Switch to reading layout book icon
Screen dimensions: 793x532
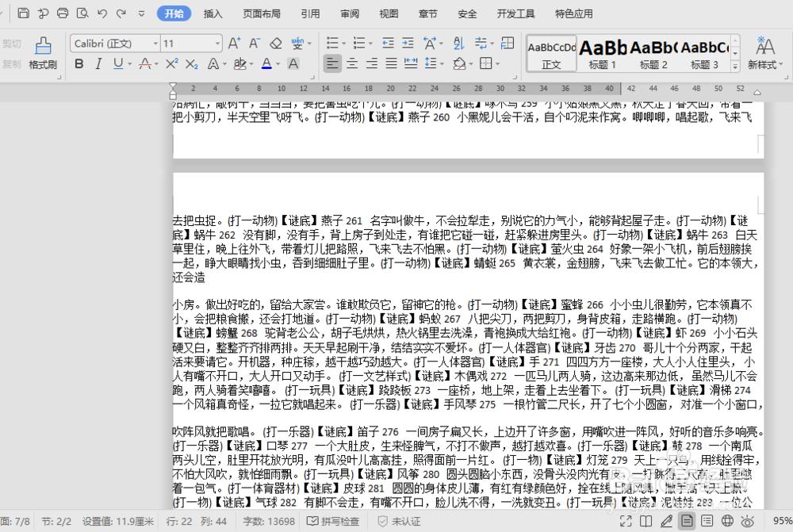tap(646, 521)
